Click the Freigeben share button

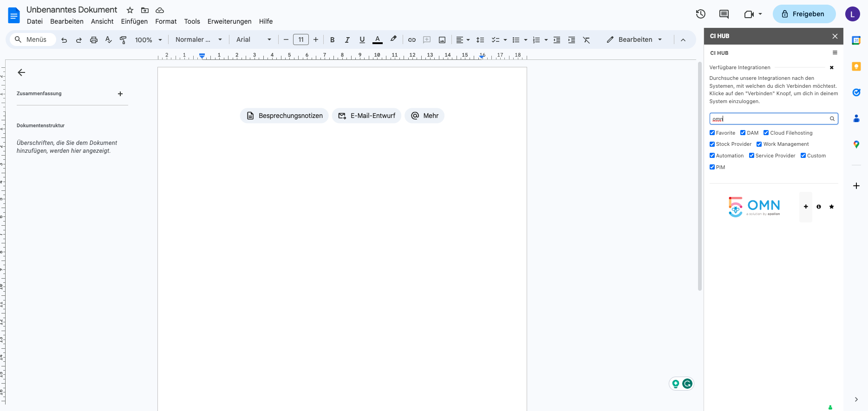coord(804,14)
